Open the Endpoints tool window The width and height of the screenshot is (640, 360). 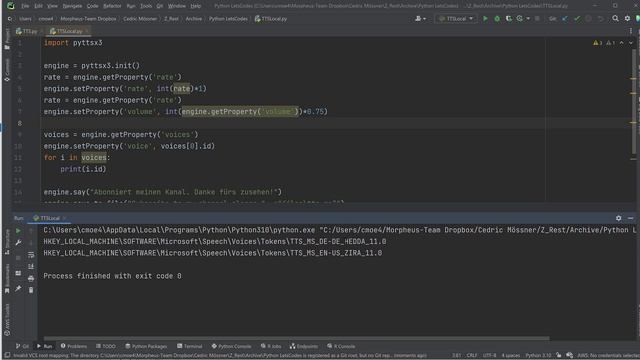pyautogui.click(x=304, y=346)
